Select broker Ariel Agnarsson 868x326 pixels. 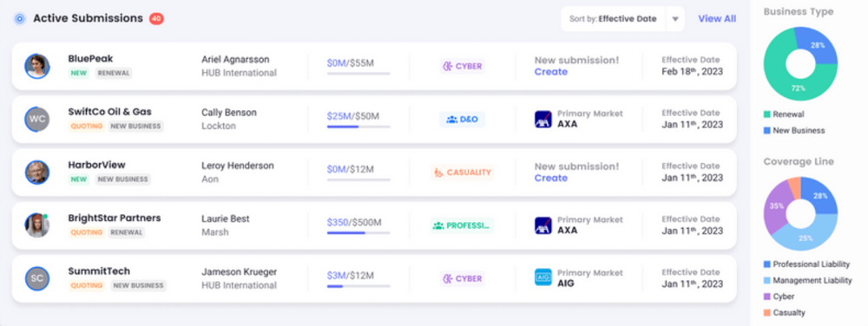click(235, 59)
